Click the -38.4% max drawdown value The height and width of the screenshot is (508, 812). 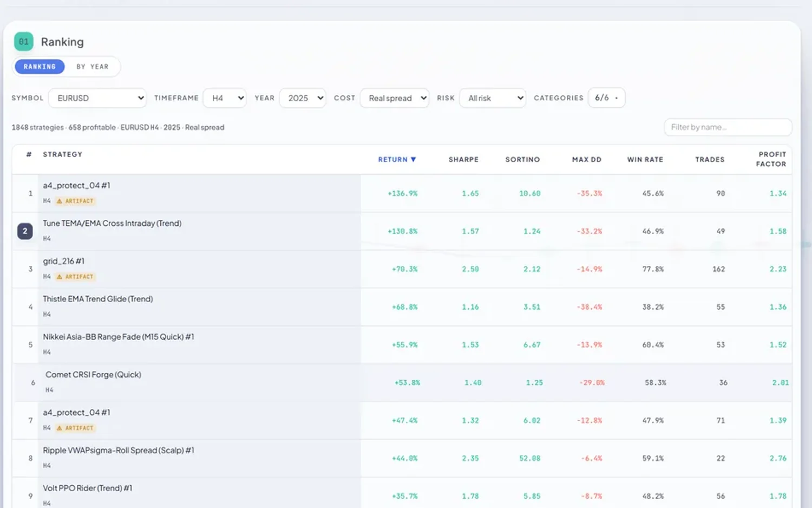(x=589, y=307)
